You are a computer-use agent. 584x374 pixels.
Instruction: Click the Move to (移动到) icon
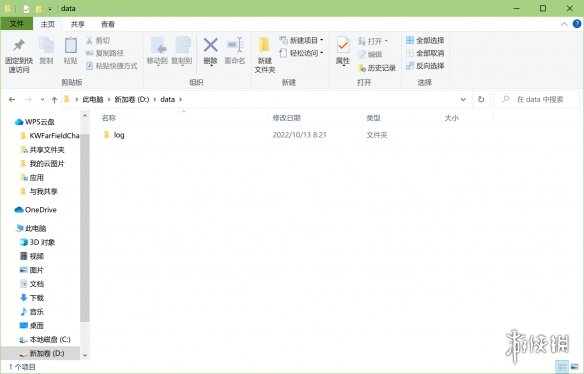click(158, 46)
